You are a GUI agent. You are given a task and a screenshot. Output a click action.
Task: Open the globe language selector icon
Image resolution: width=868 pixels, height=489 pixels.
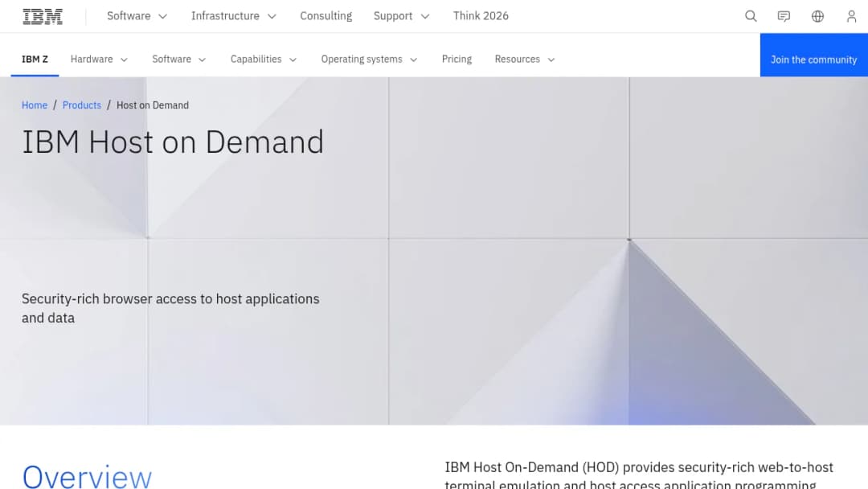[x=817, y=16]
